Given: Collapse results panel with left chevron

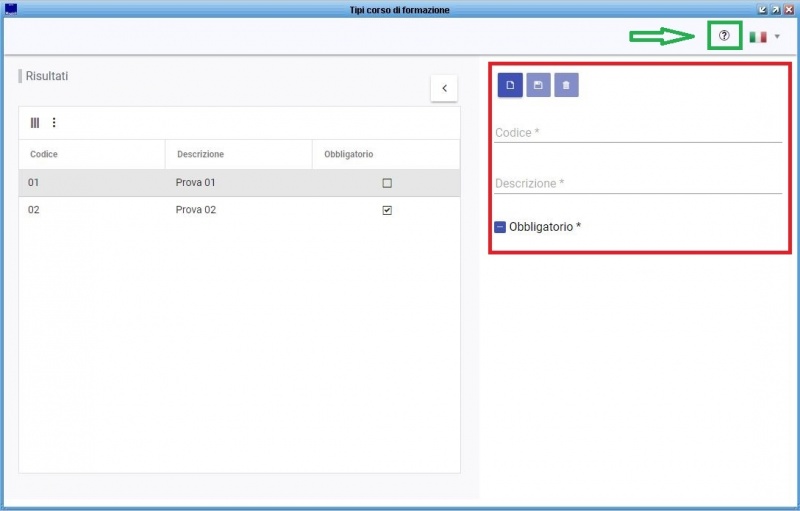Looking at the screenshot, I should click(444, 88).
